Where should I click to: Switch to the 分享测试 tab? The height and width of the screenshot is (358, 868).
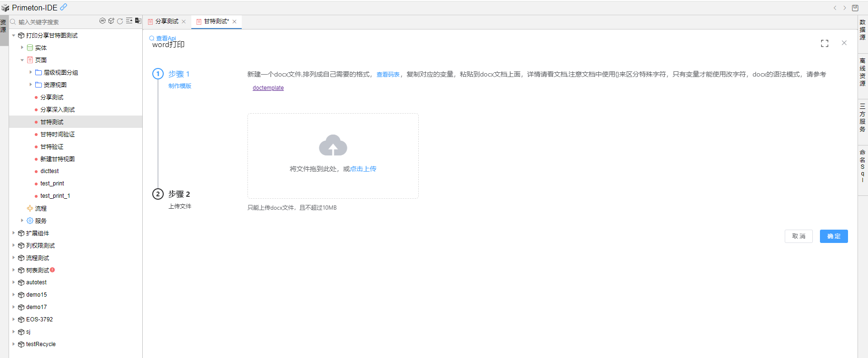(x=167, y=21)
